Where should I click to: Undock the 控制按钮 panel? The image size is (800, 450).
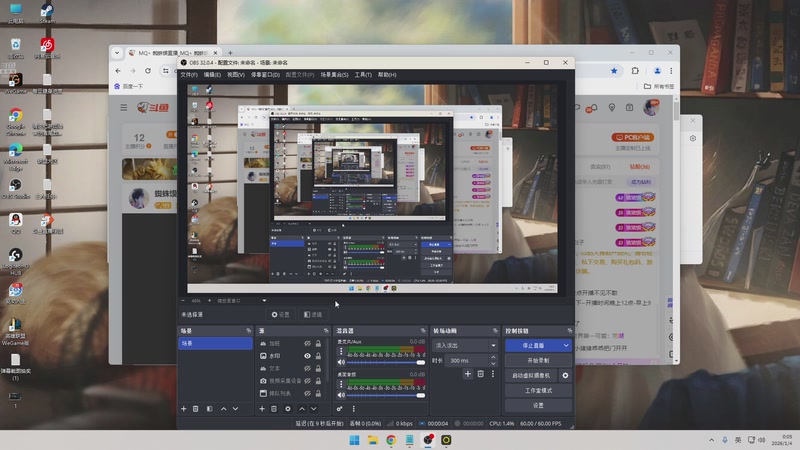point(569,331)
